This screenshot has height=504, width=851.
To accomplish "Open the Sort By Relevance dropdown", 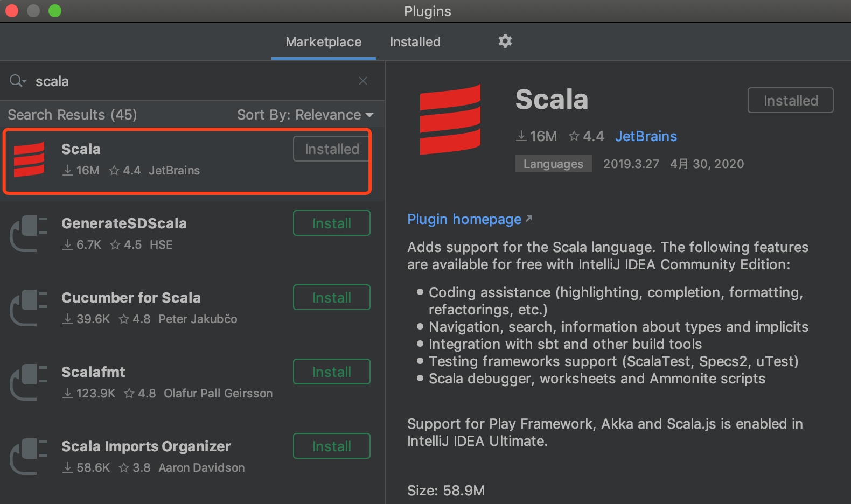I will (305, 115).
